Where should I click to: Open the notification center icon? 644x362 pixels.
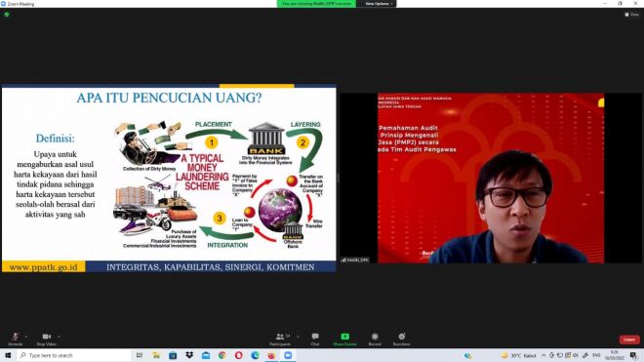[x=633, y=355]
